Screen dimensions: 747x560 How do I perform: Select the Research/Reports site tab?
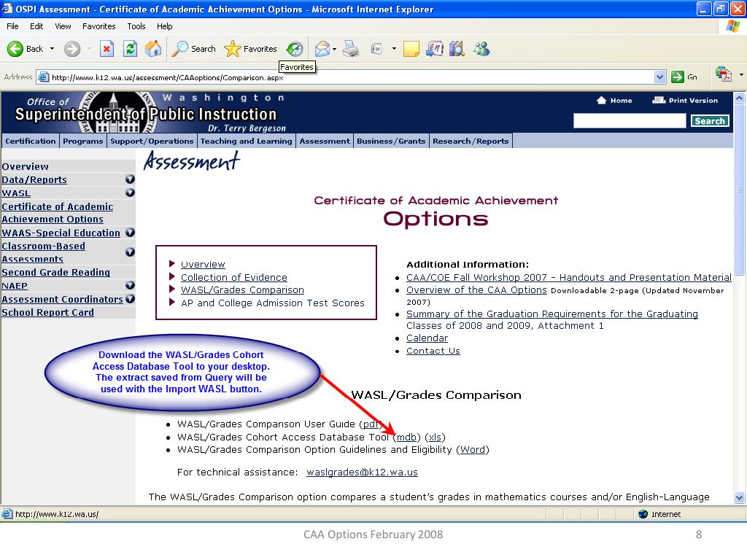[471, 141]
